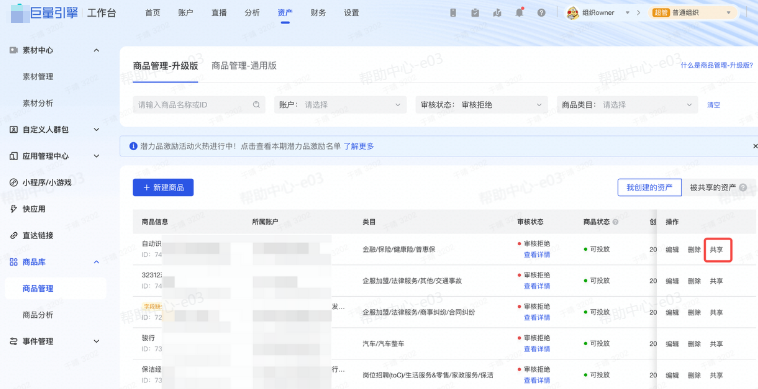Screen dimensions: 758x389
Task: Click the info icon beside 商品状态
Action: click(615, 222)
